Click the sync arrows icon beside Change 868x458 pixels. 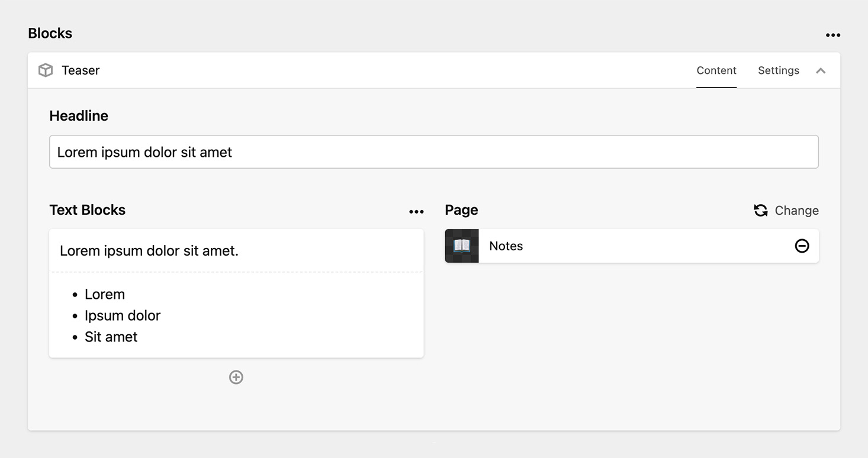point(760,210)
